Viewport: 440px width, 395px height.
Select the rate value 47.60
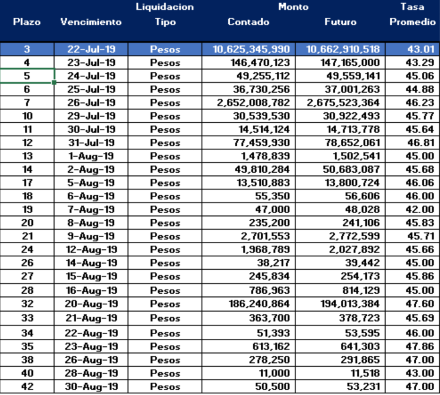click(413, 304)
